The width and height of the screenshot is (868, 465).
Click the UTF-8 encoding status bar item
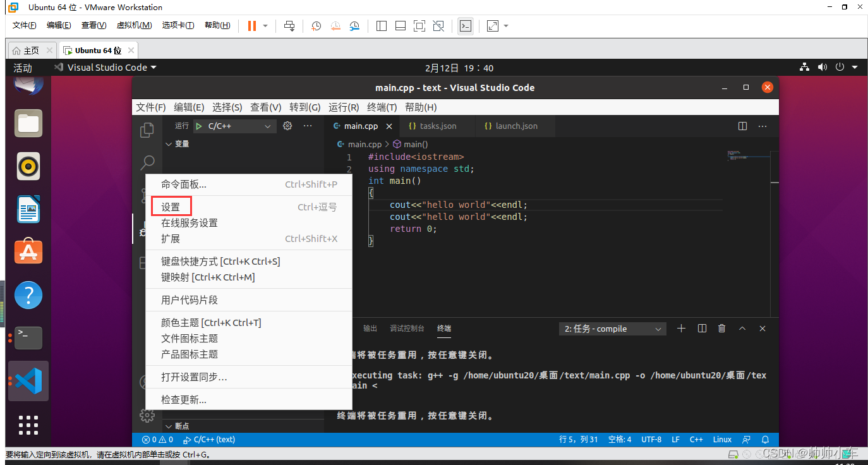click(651, 440)
